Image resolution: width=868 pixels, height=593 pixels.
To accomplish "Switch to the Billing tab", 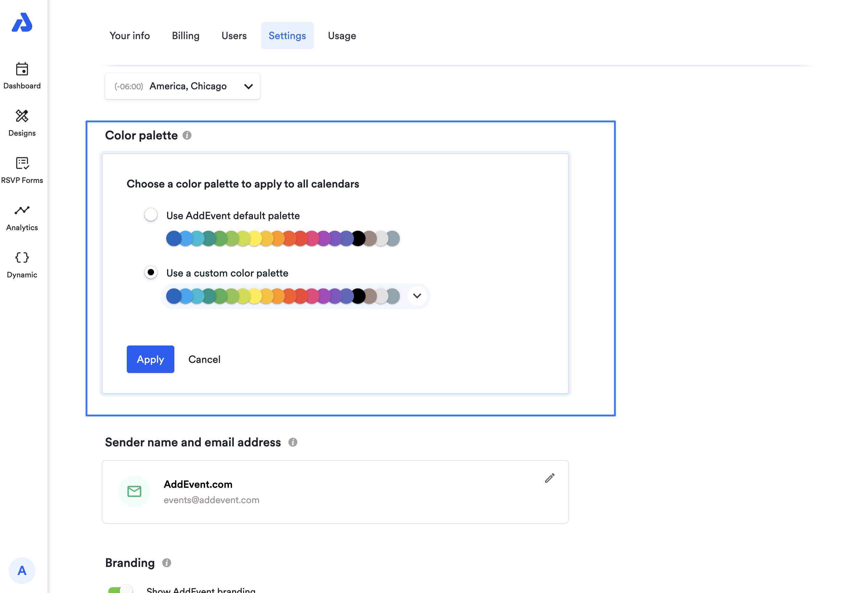I will pos(186,36).
